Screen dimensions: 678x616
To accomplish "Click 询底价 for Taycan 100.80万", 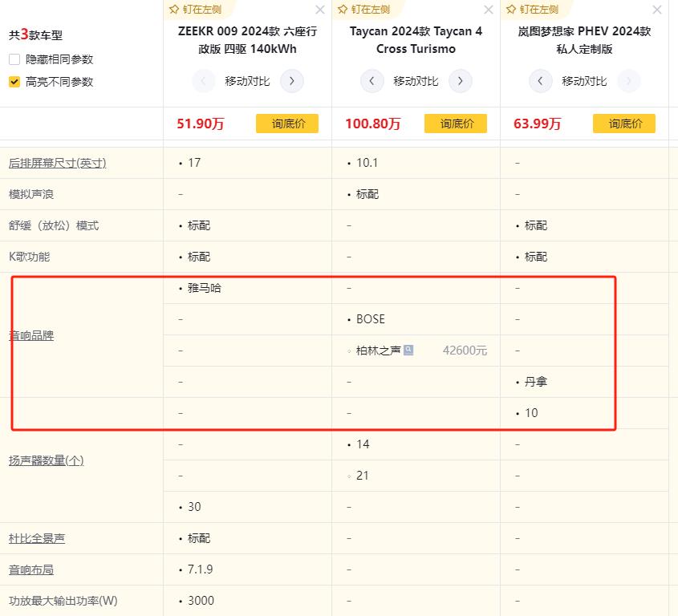I will point(456,124).
